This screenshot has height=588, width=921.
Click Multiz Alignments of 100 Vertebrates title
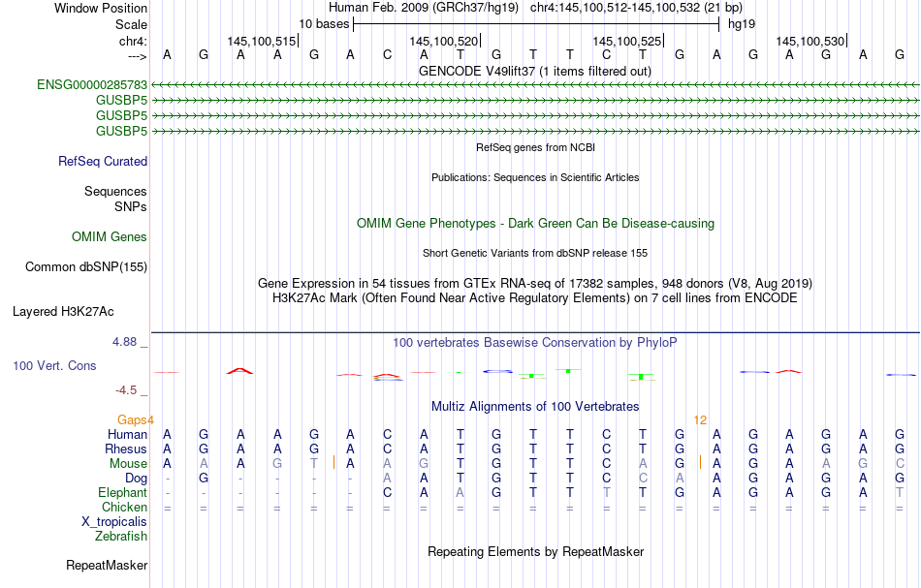tap(535, 407)
